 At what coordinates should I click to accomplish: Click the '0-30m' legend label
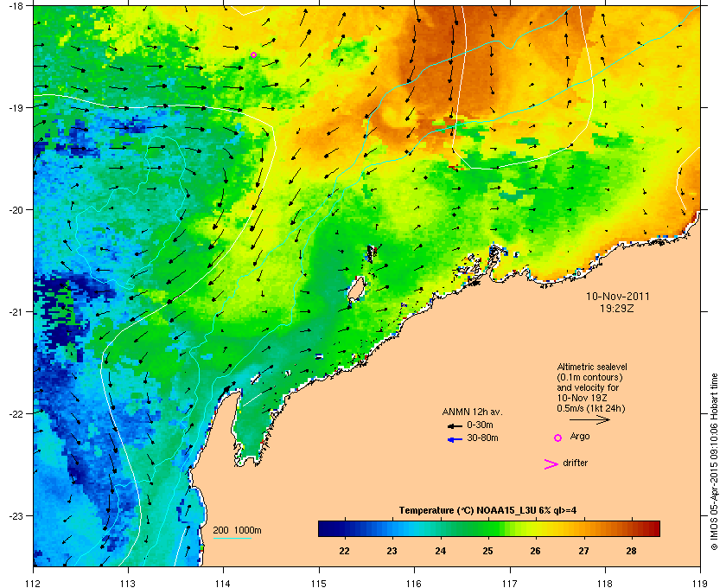[x=480, y=425]
